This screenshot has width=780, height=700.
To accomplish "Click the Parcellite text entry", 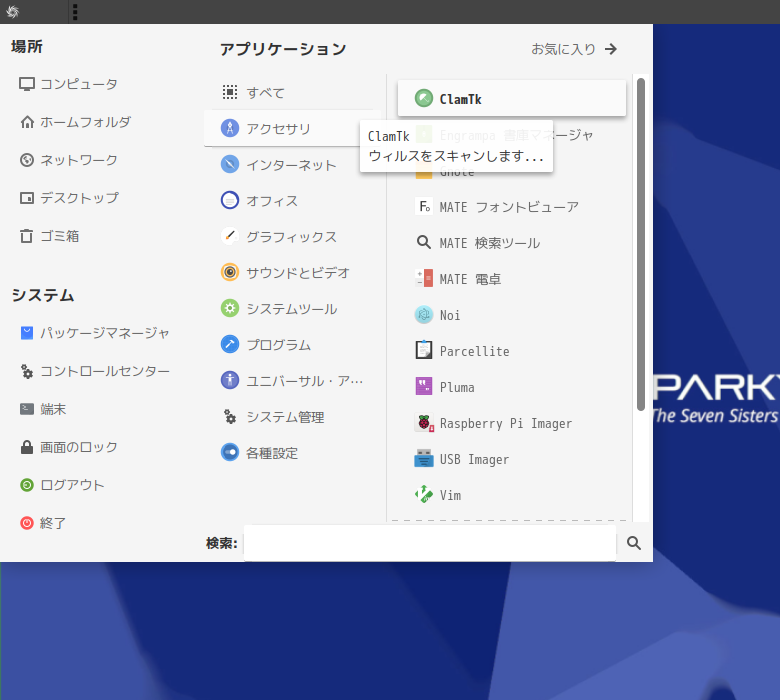I will point(475,351).
